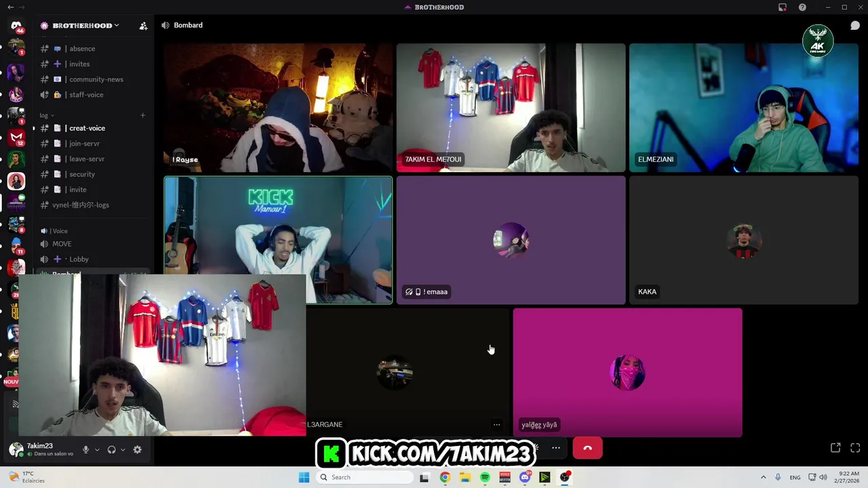
Task: Create channel with plus next to log
Action: tap(142, 115)
